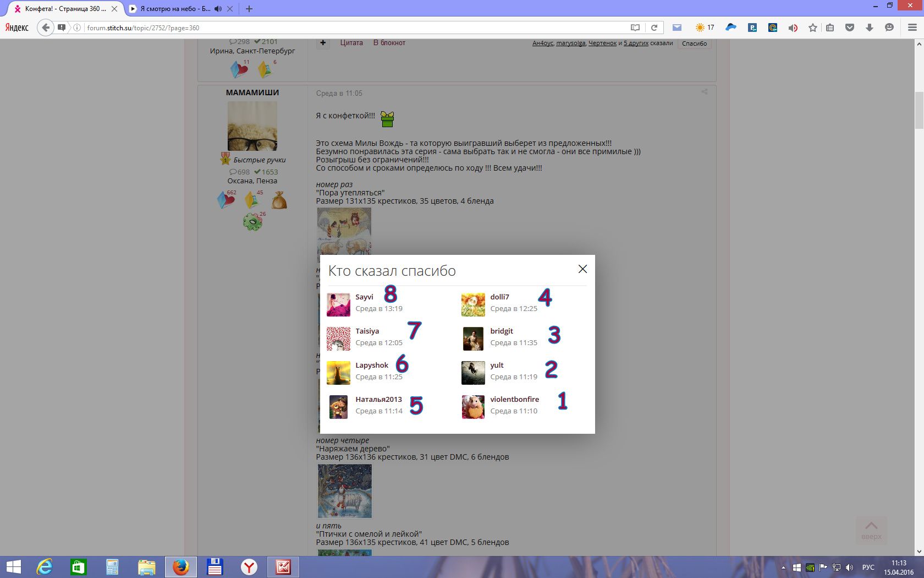This screenshot has width=924, height=578.
Task: Open the weather widget showing 17
Action: pyautogui.click(x=705, y=28)
